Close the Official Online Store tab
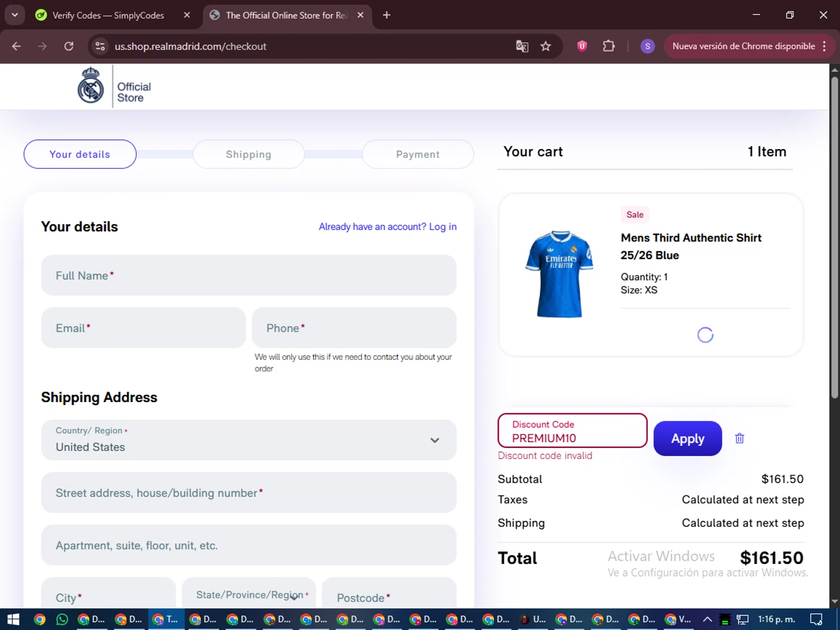 [361, 15]
